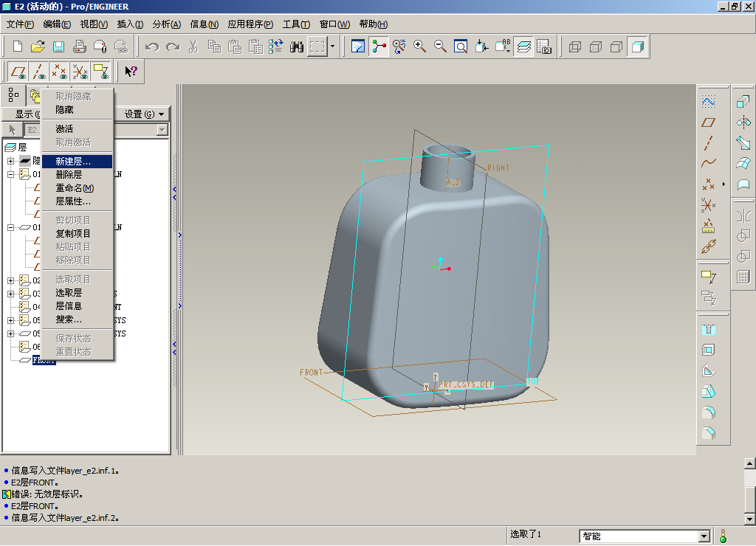Undo the last action
756x546 pixels.
(x=152, y=46)
